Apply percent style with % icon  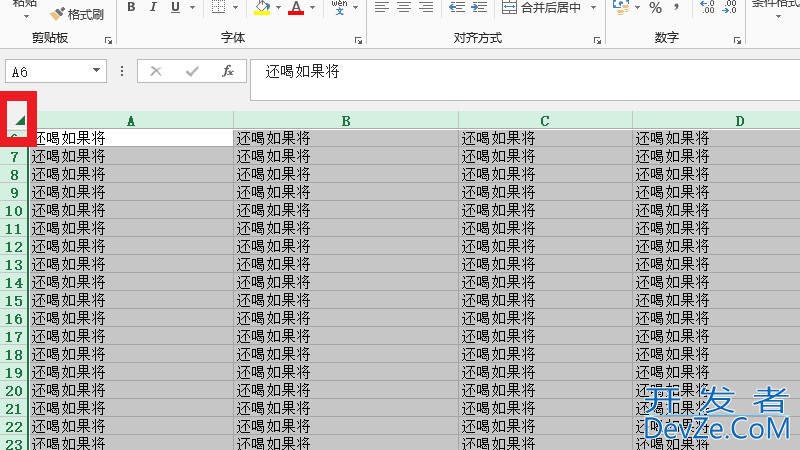click(656, 7)
